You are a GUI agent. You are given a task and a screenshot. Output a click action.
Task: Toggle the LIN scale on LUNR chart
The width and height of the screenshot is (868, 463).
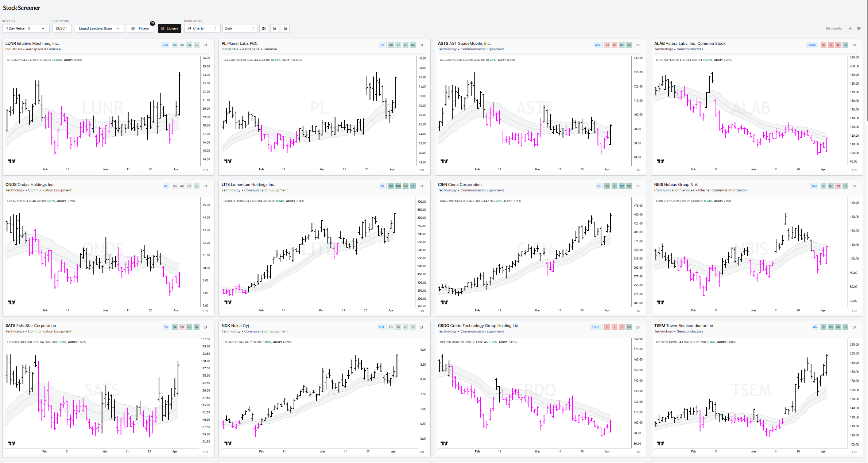tap(205, 170)
